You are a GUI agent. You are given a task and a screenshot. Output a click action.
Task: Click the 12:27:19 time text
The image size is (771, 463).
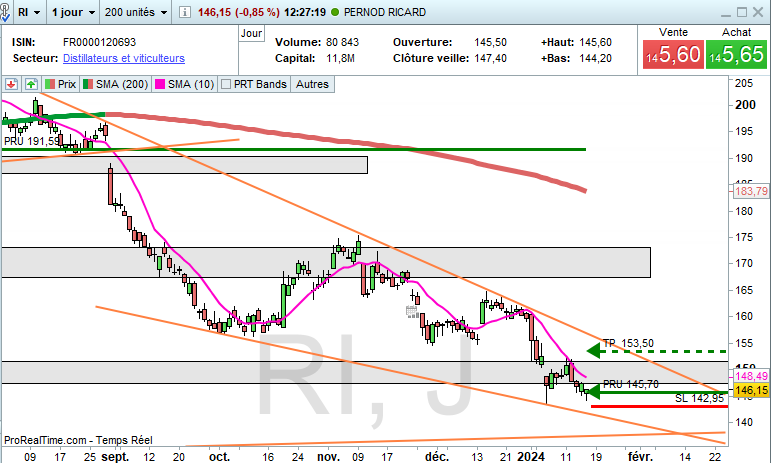[x=305, y=12]
